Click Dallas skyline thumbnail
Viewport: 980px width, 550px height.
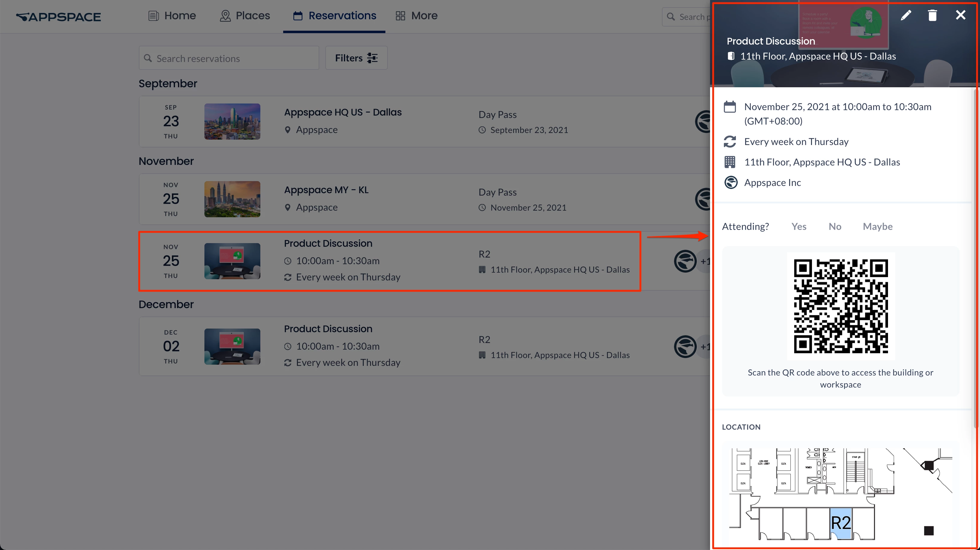click(232, 122)
